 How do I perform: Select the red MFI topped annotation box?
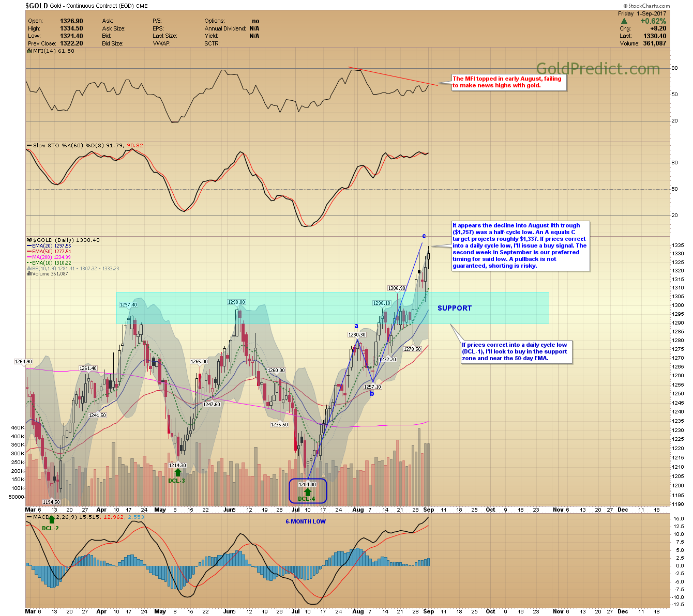coord(508,82)
